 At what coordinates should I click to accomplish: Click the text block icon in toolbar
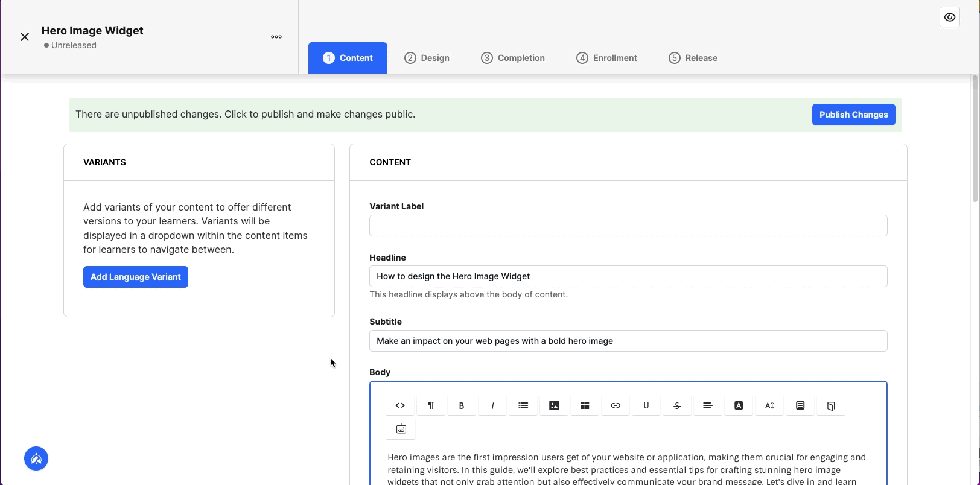pyautogui.click(x=800, y=405)
